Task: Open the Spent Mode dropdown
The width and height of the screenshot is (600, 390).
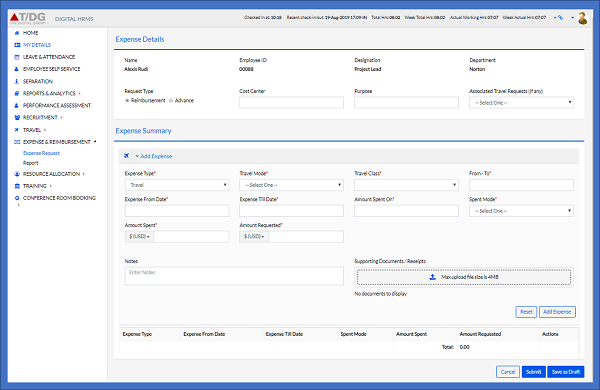Action: (521, 211)
